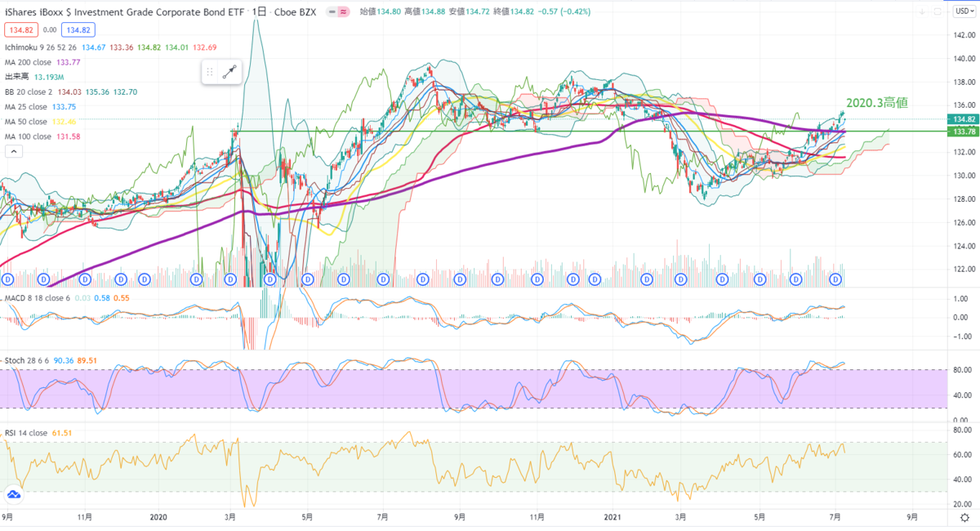This screenshot has width=980, height=531.
Task: Click the 138.00 price axis label
Action: (965, 82)
